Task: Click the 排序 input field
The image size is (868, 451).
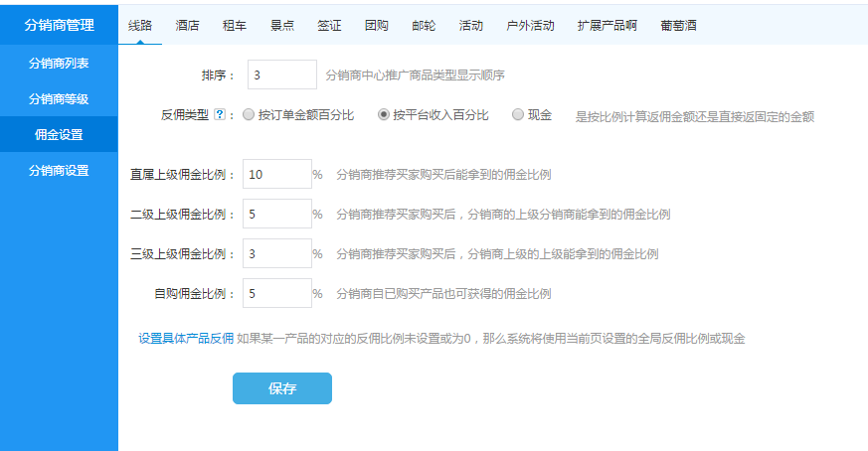Action: (281, 75)
